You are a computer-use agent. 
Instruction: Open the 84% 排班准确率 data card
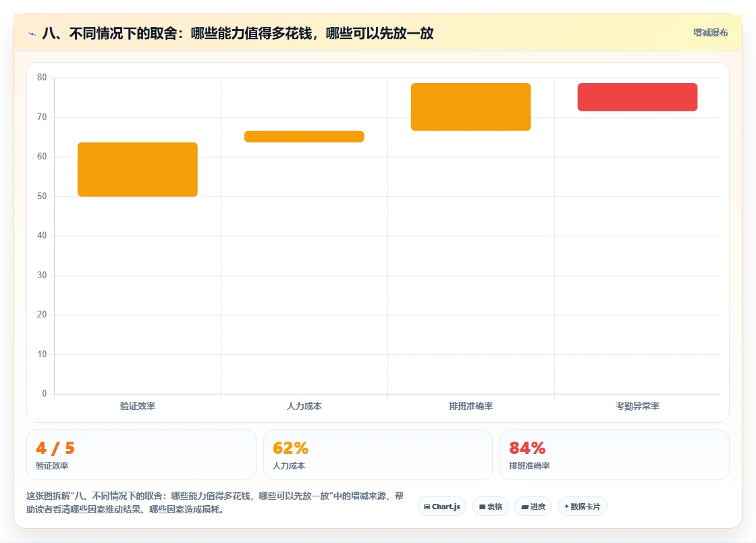coord(614,455)
